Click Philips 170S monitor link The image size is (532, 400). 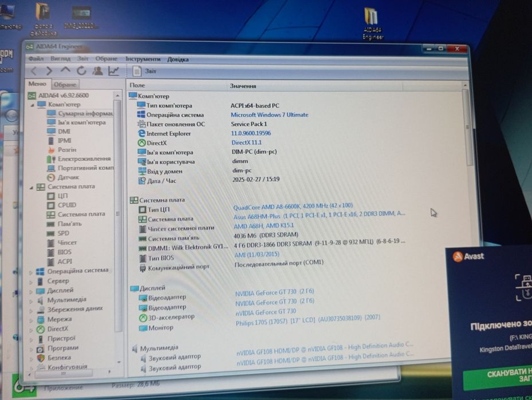[x=308, y=320]
